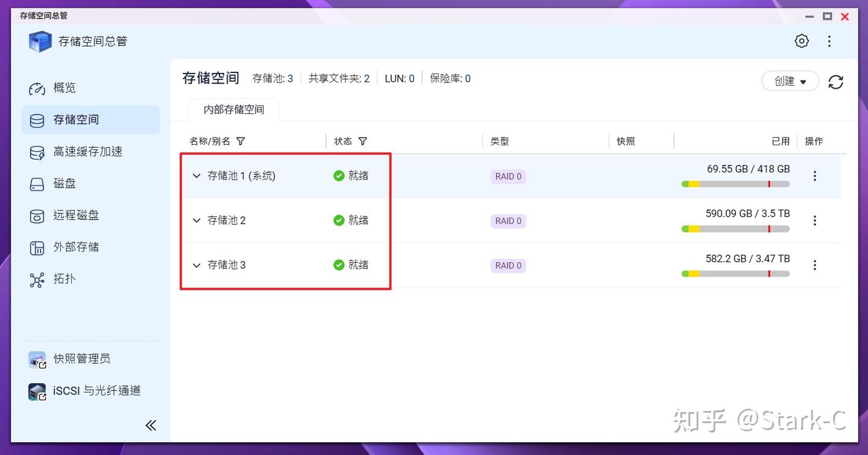The height and width of the screenshot is (455, 868).
Task: Click the usage bar of 存储池 1 (系统)
Action: click(x=735, y=184)
